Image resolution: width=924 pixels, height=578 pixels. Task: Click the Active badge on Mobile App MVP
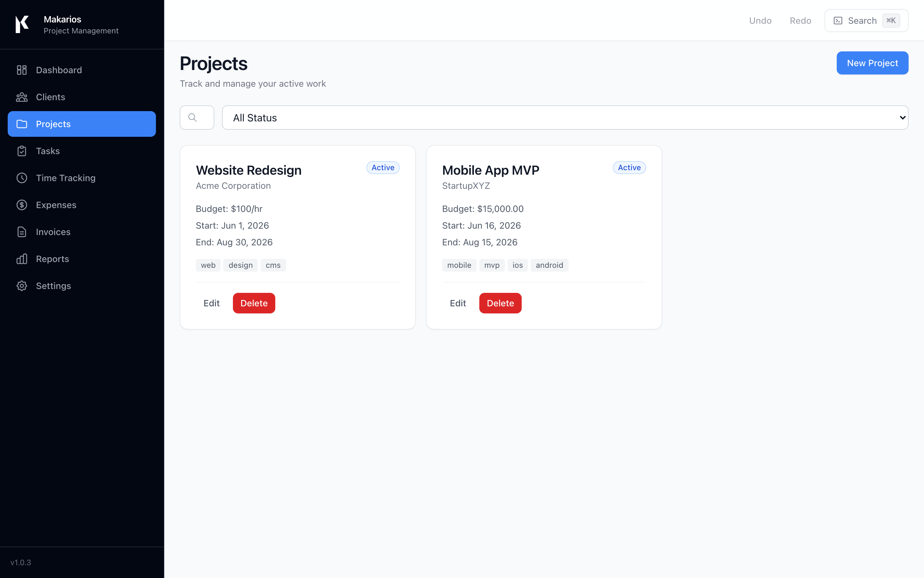tap(629, 167)
